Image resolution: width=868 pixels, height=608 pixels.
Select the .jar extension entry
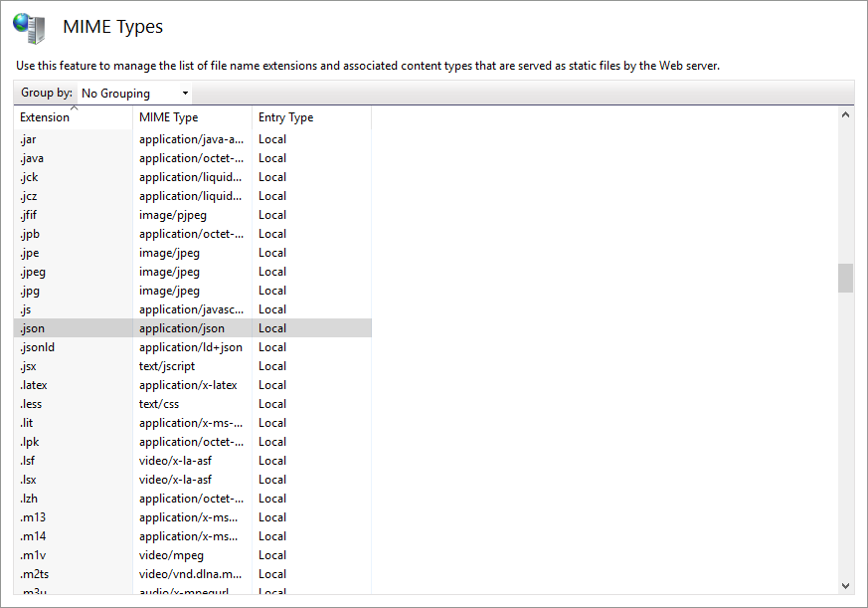(28, 139)
